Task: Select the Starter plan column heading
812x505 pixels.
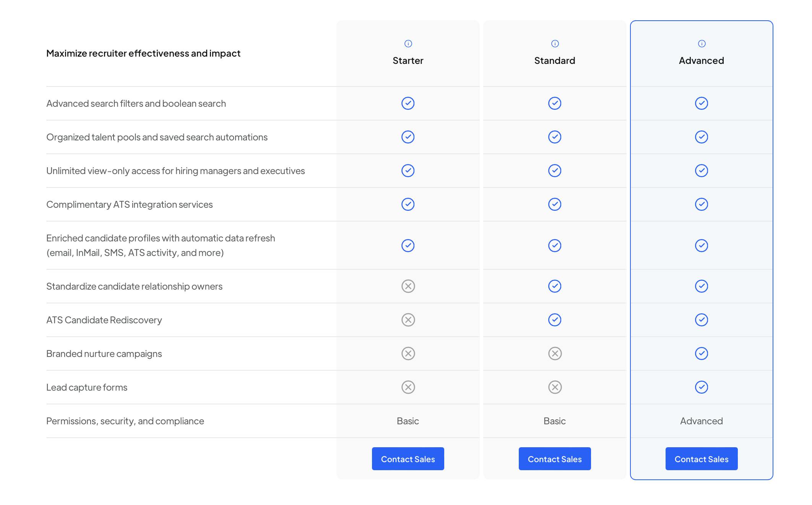Action: tap(408, 61)
